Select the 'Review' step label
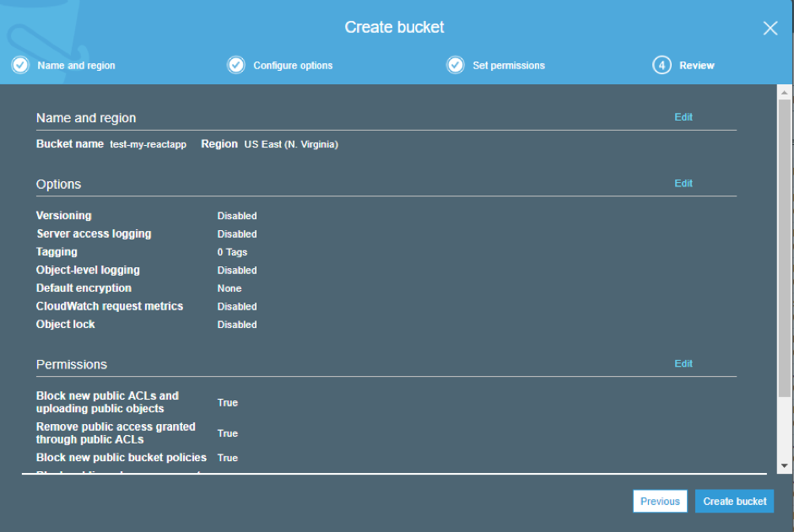Viewport: 794px width, 532px height. 696,66
